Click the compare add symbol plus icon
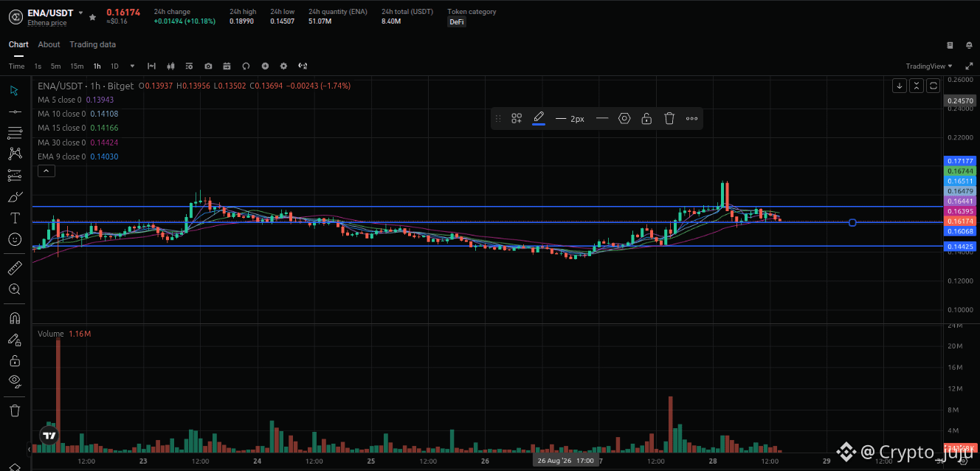This screenshot has height=471, width=980. point(265,66)
